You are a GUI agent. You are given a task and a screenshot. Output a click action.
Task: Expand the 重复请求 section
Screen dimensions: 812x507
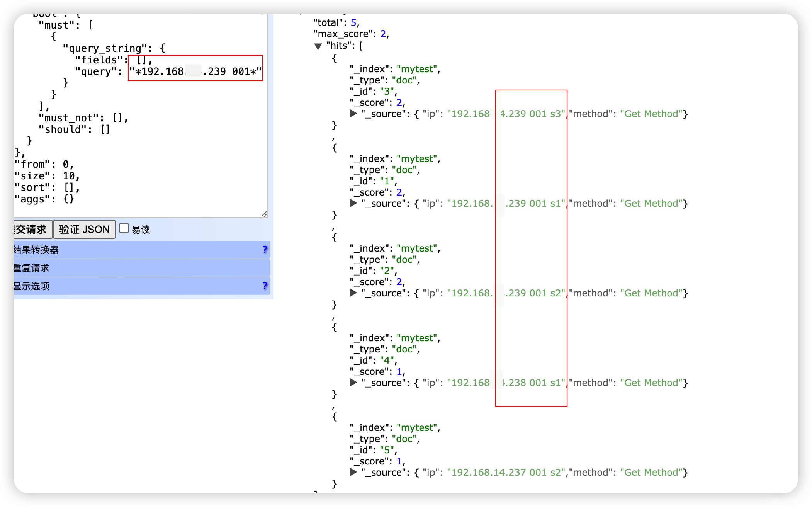click(x=32, y=268)
